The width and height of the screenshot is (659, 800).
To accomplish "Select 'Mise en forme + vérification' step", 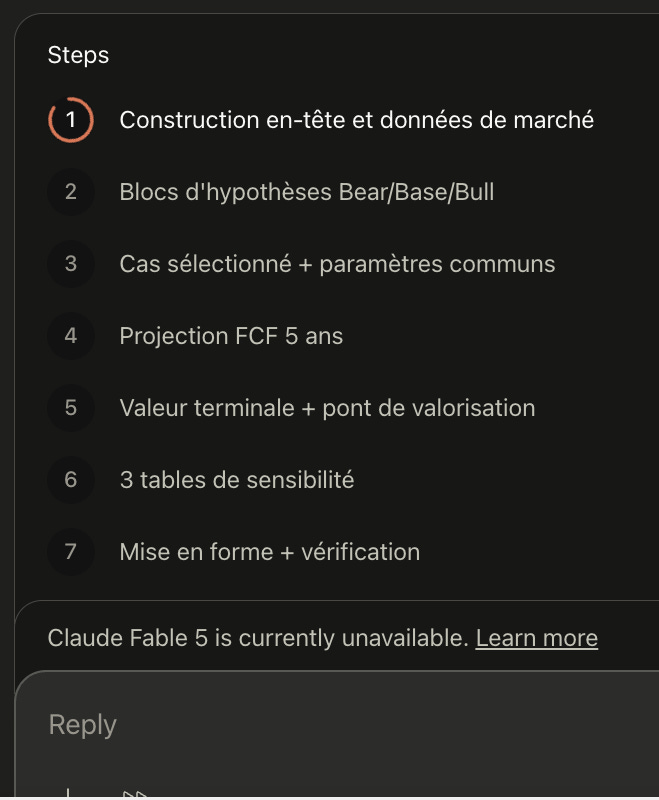I will [270, 552].
